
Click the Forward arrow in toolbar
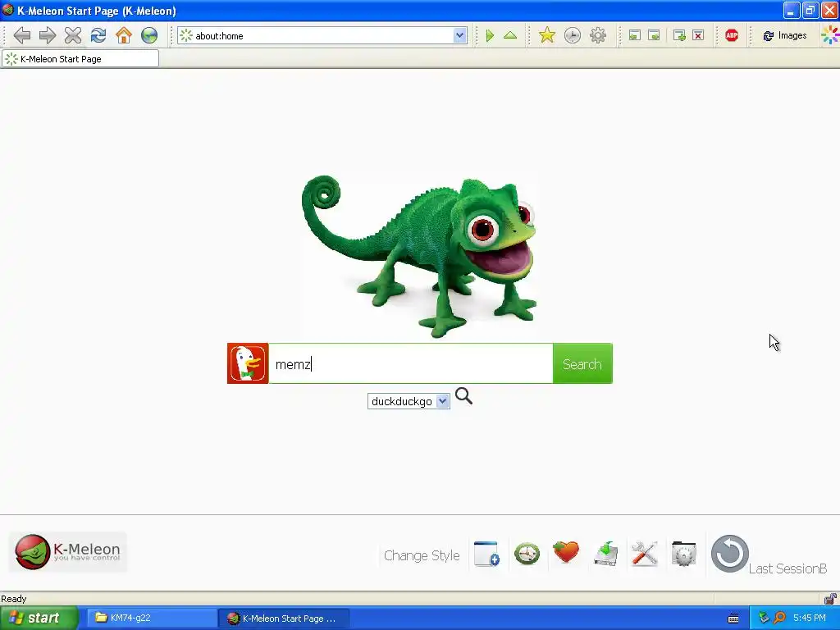point(47,35)
